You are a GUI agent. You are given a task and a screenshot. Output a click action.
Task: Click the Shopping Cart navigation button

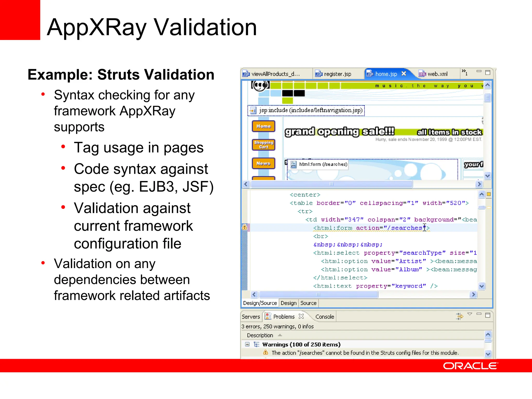pos(263,145)
